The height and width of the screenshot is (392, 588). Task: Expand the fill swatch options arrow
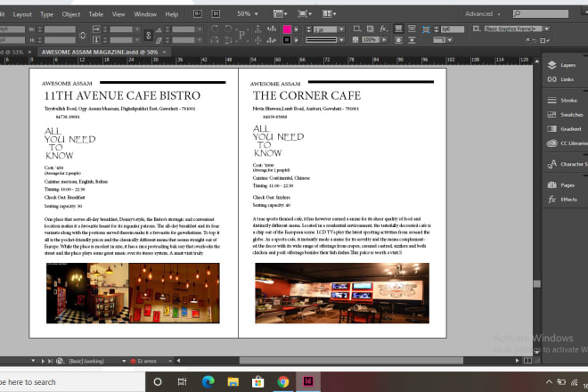tap(297, 29)
